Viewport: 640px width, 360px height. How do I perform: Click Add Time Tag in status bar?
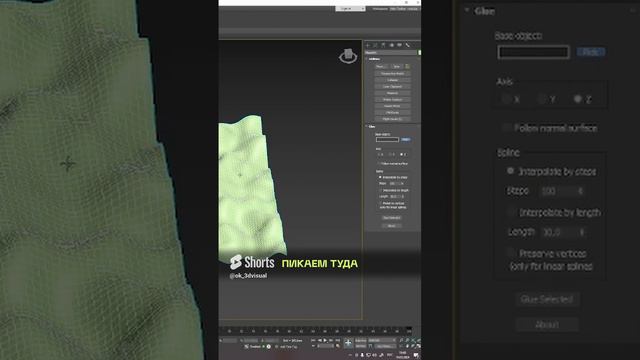coord(289,347)
